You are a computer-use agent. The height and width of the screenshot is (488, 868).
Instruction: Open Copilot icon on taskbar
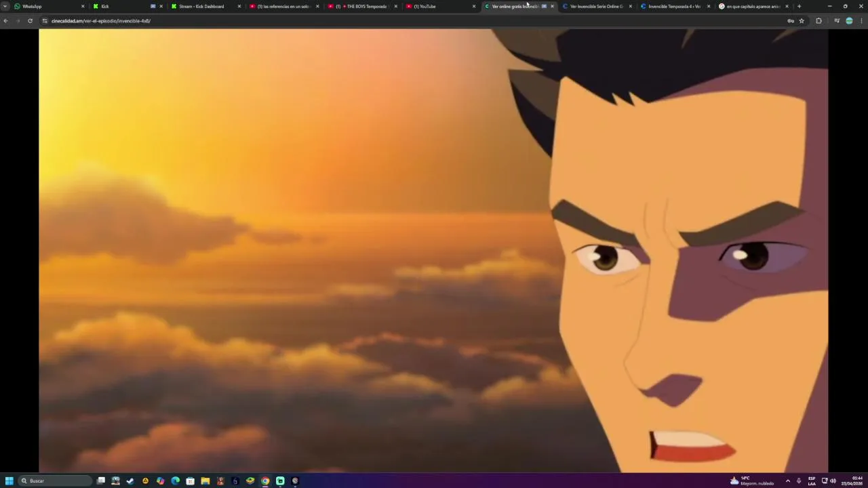click(160, 481)
